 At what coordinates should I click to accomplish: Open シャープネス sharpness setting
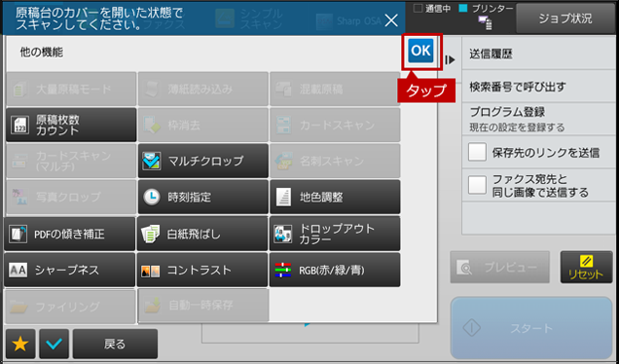coord(69,270)
